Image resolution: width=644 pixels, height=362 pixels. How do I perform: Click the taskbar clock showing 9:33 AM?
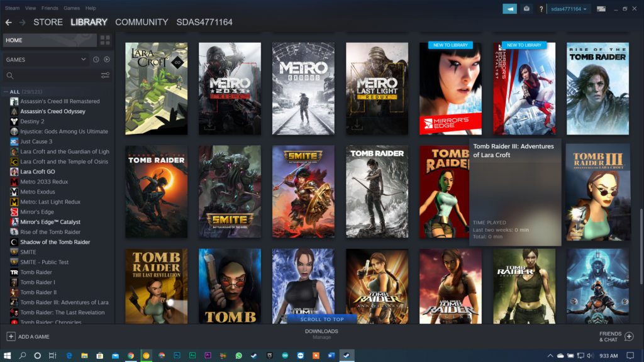(x=608, y=356)
